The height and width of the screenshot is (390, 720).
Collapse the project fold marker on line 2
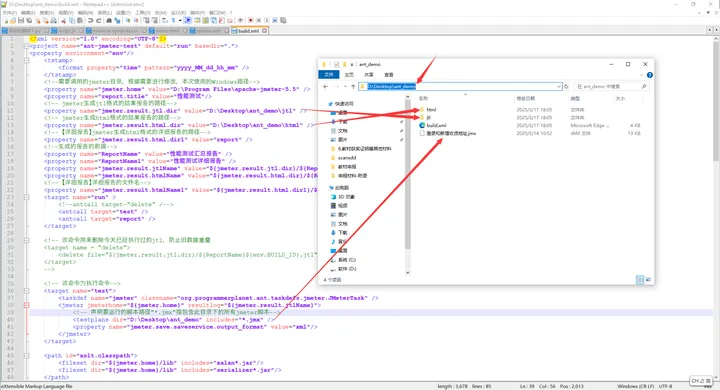pos(27,46)
